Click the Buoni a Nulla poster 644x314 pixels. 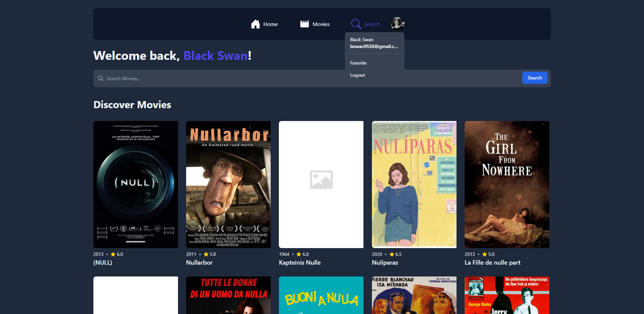point(321,295)
